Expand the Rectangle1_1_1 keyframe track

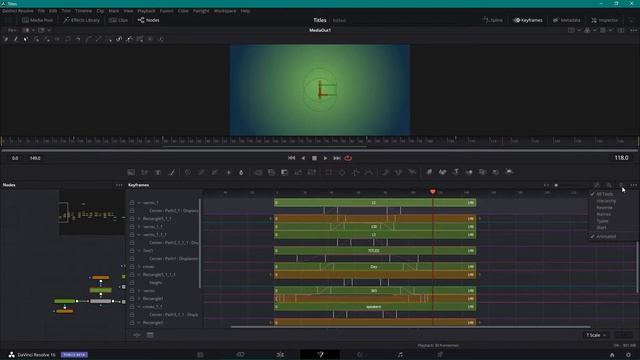139,219
